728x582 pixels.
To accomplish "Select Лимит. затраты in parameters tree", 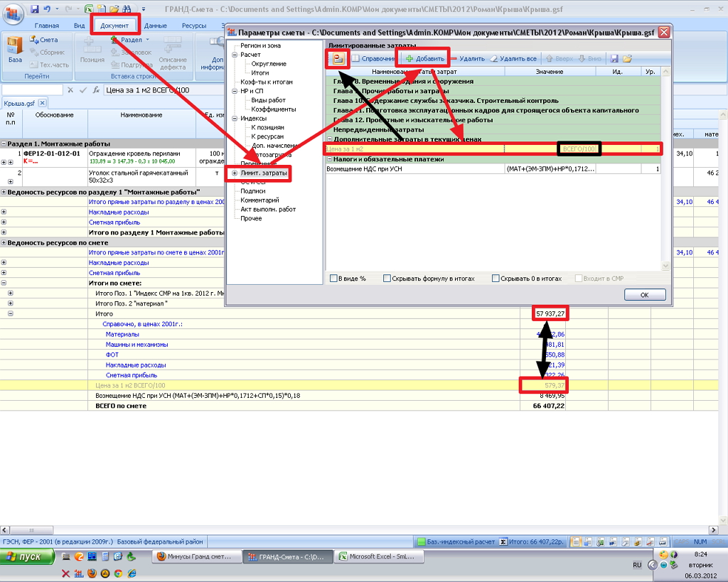I will 263,173.
